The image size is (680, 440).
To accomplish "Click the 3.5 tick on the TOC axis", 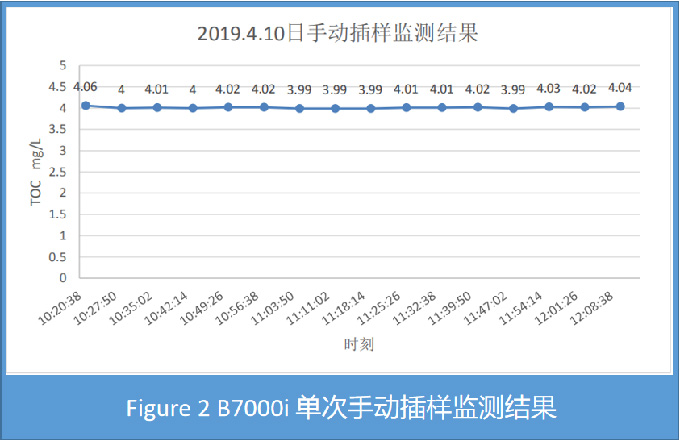I will [x=57, y=129].
